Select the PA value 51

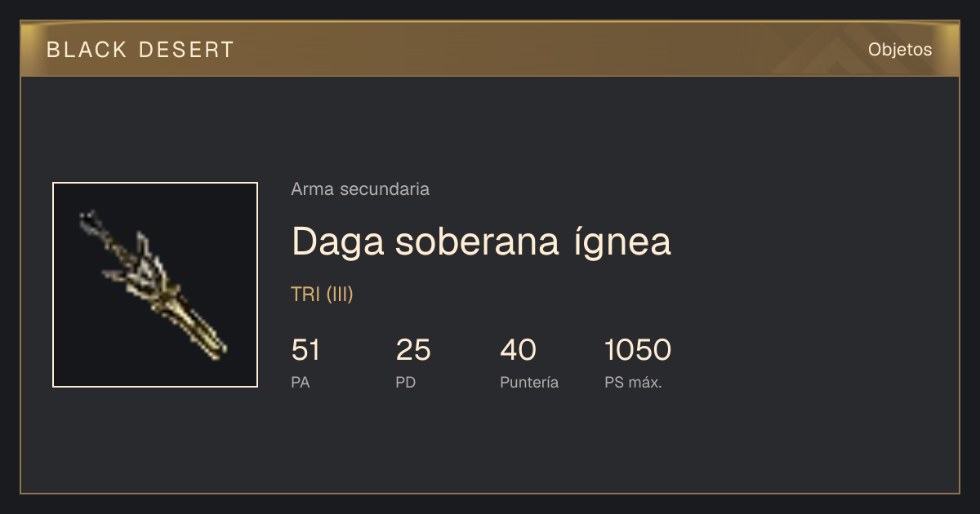pyautogui.click(x=305, y=350)
